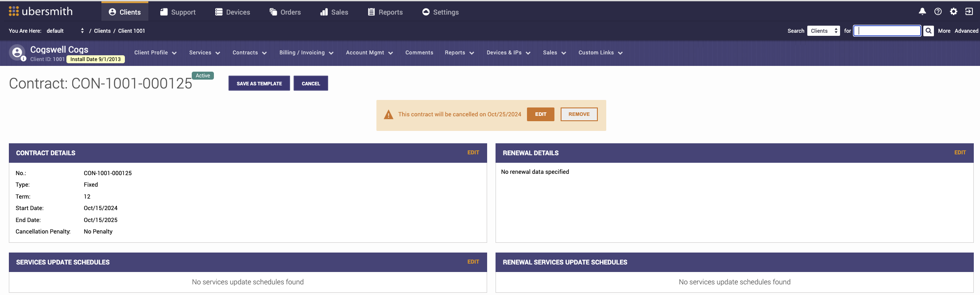
Task: Click the Save As Template button
Action: (x=259, y=84)
